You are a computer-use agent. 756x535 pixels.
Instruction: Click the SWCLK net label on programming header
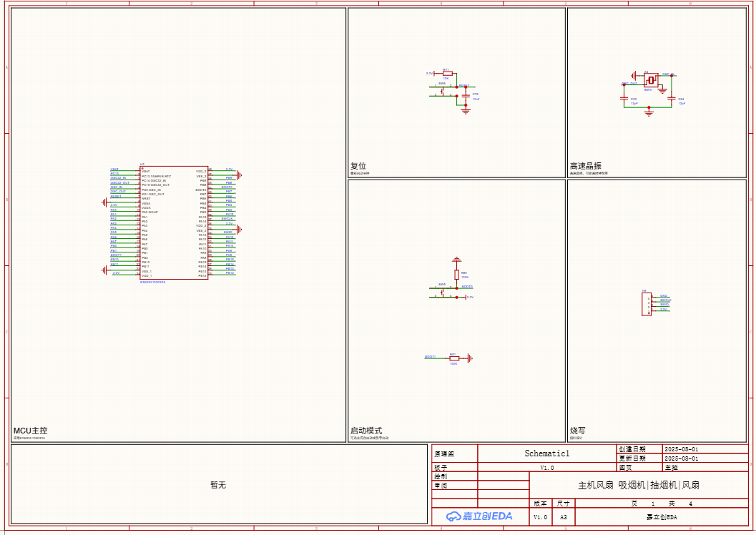coord(666,300)
